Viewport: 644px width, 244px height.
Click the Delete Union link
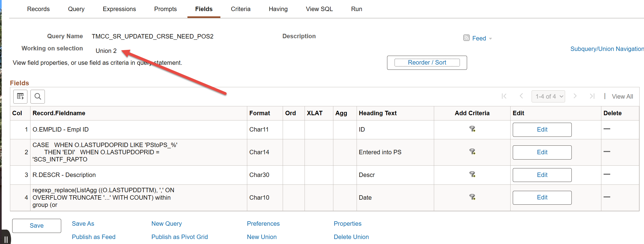tap(351, 237)
